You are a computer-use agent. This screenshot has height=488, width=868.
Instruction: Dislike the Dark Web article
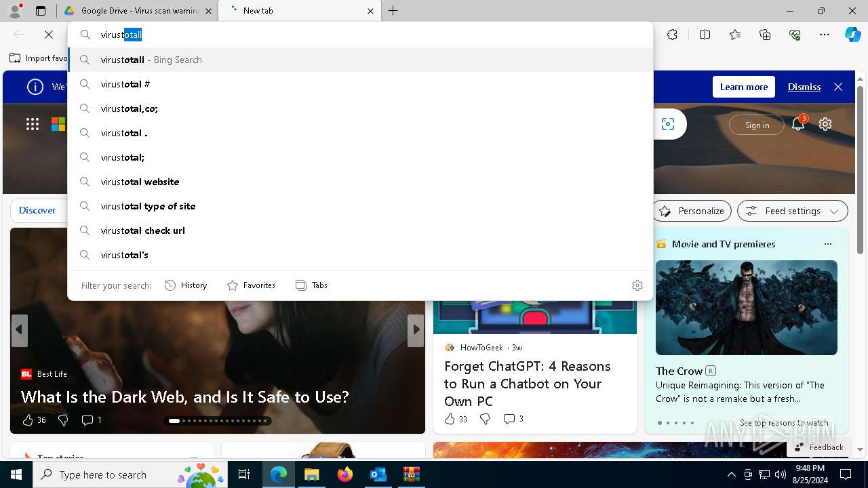pyautogui.click(x=63, y=420)
